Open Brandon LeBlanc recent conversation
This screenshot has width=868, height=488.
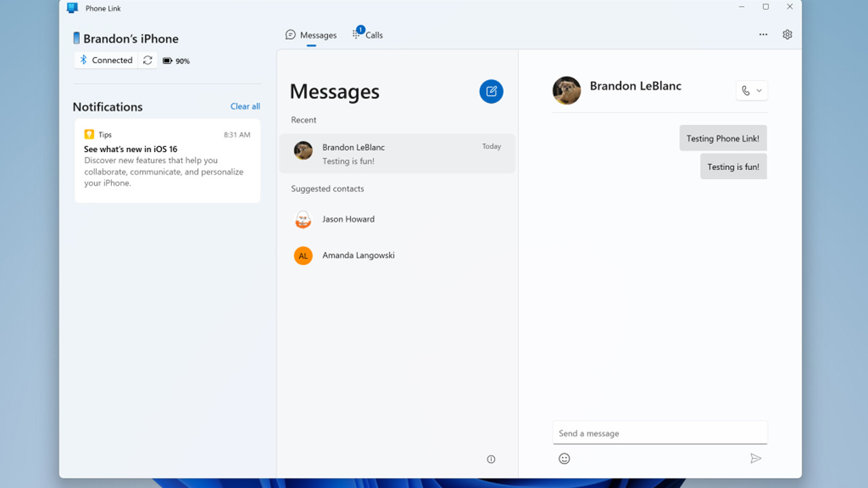397,154
